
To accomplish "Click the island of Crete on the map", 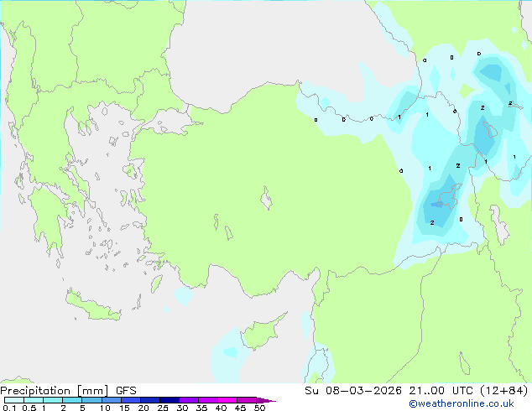I will (x=92, y=307).
